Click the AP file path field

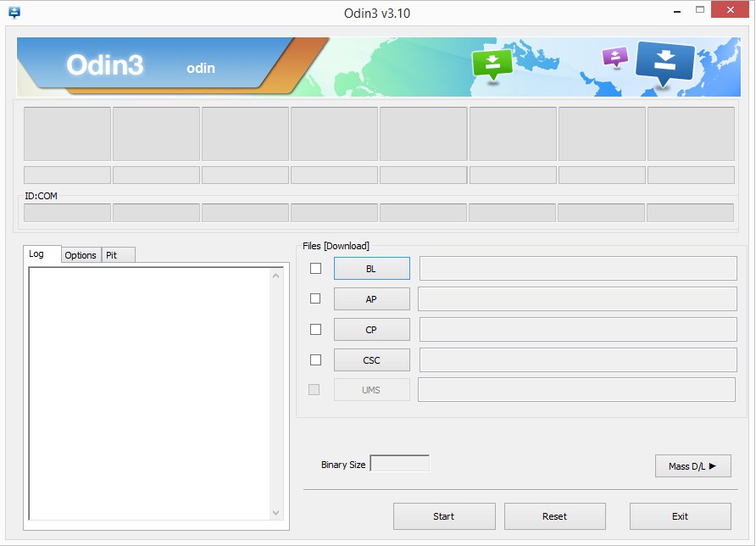(x=578, y=299)
